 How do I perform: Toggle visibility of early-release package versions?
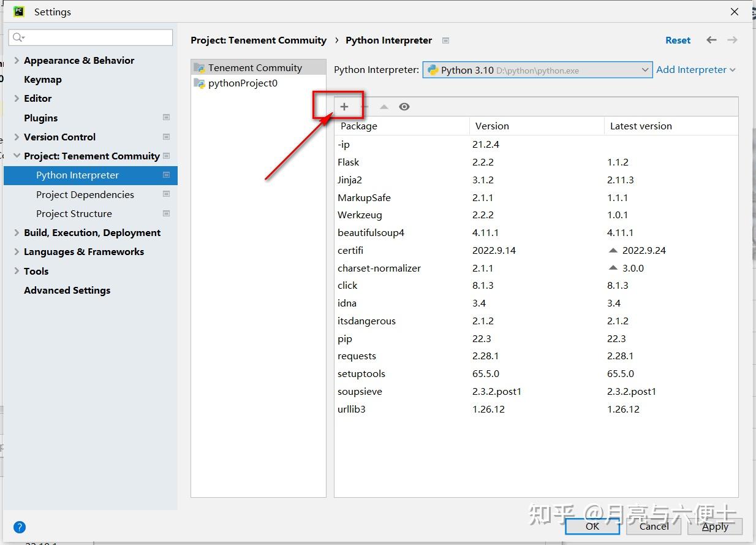pos(404,106)
